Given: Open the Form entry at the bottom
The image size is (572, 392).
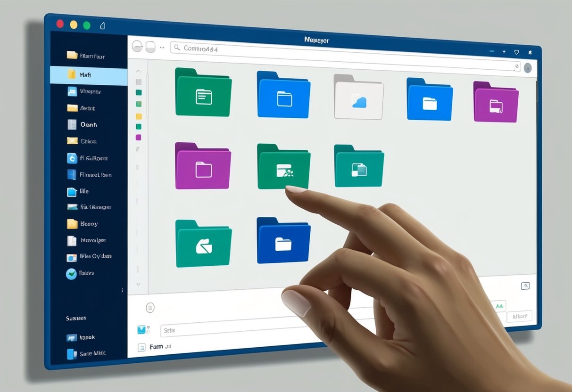Looking at the screenshot, I should tap(156, 347).
